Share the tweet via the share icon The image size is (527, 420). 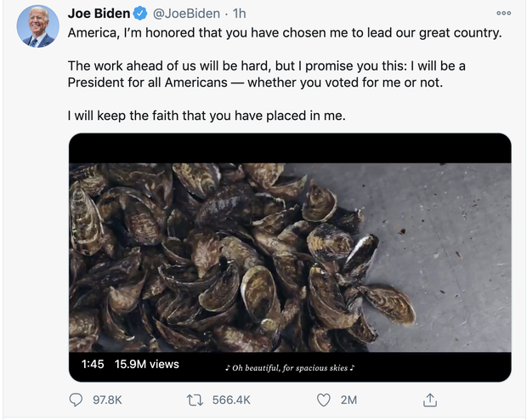tap(430, 400)
